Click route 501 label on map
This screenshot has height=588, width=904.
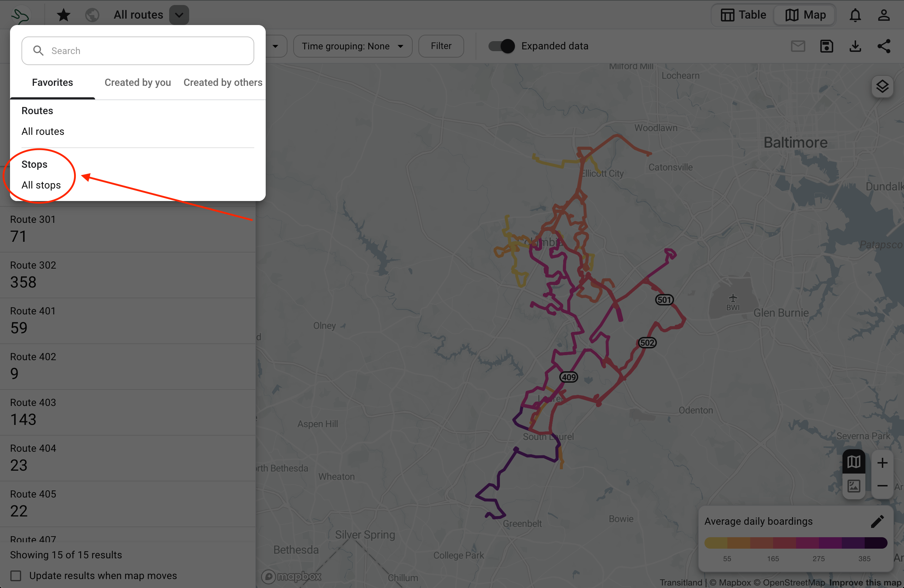tap(664, 300)
